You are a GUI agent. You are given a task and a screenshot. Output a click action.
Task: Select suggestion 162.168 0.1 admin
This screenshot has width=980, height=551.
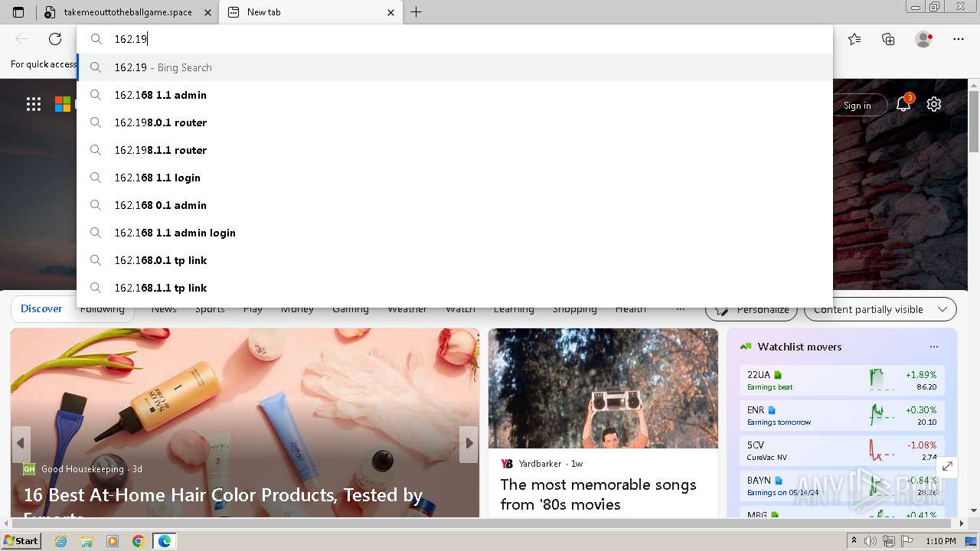[x=455, y=205]
